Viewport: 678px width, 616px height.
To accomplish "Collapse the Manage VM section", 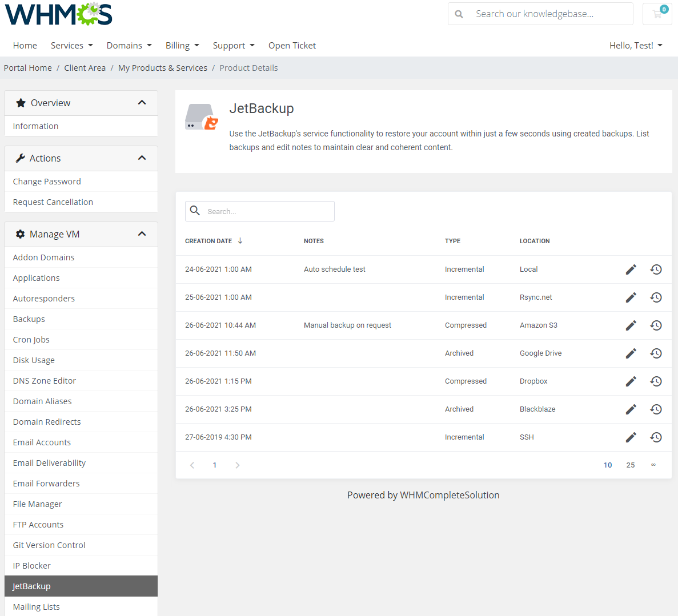I will point(142,234).
